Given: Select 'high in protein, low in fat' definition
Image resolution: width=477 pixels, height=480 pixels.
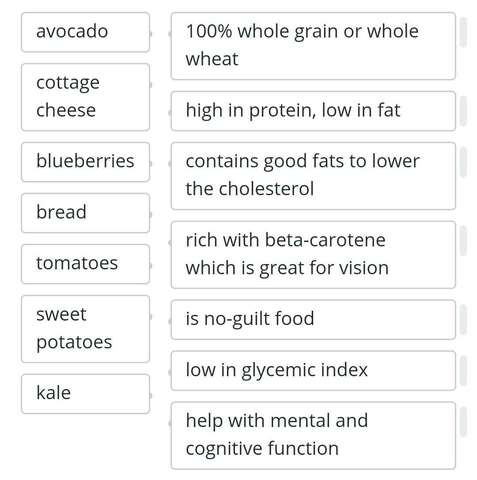Looking at the screenshot, I should click(313, 111).
